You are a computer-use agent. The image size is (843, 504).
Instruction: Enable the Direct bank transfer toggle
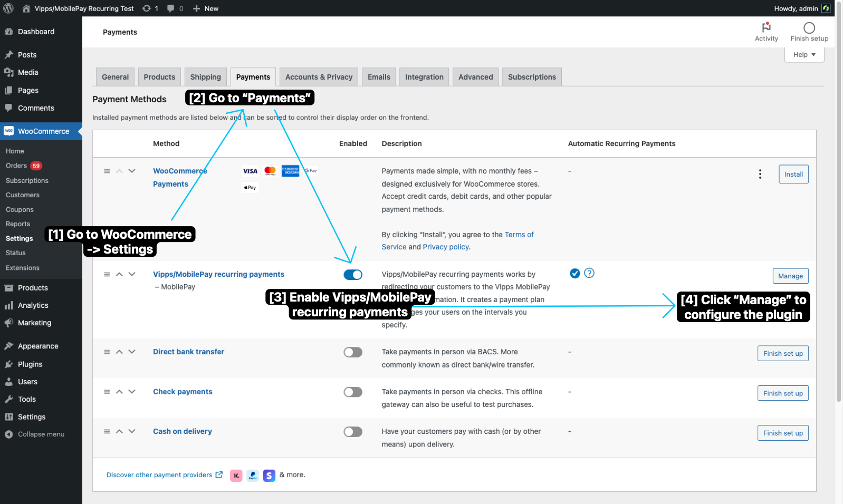353,352
